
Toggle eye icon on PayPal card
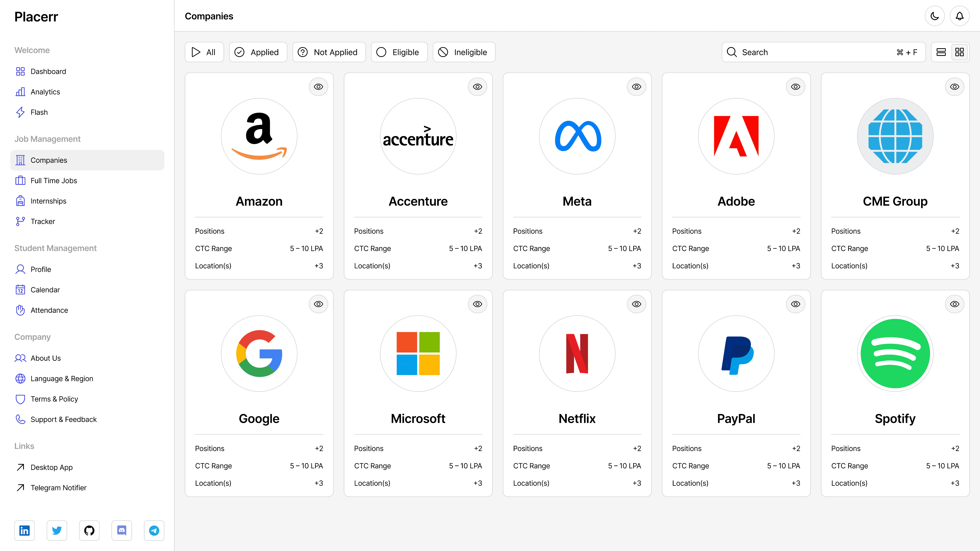(796, 304)
